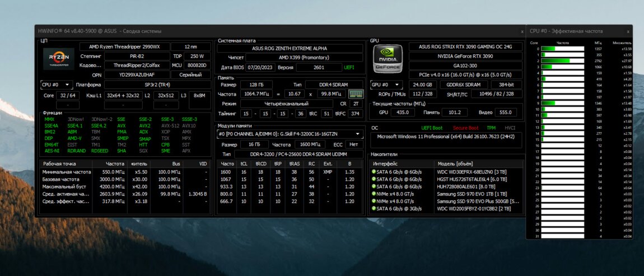Click the UEFI Boot indicator
This screenshot has height=276, width=644.
432,128
